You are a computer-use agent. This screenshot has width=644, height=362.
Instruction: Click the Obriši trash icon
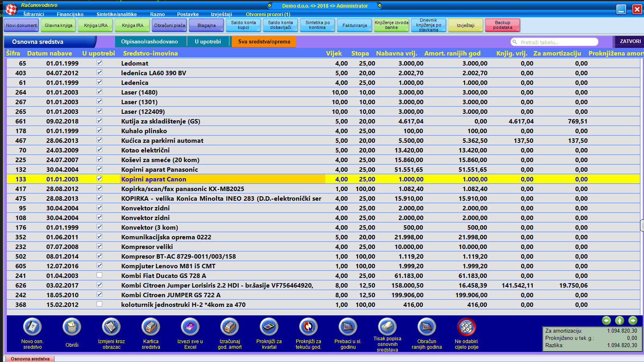pos(72,327)
